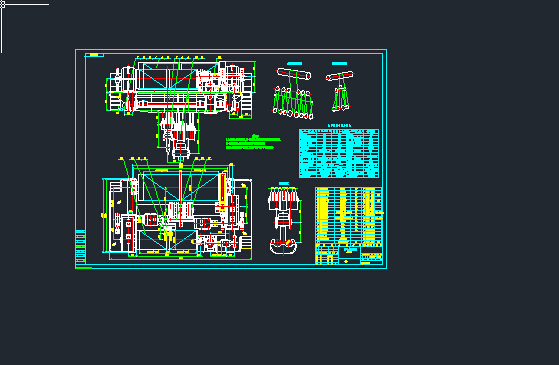Select the cyan label above the larger reeving diagram
The width and height of the screenshot is (559, 365).
(x=294, y=63)
